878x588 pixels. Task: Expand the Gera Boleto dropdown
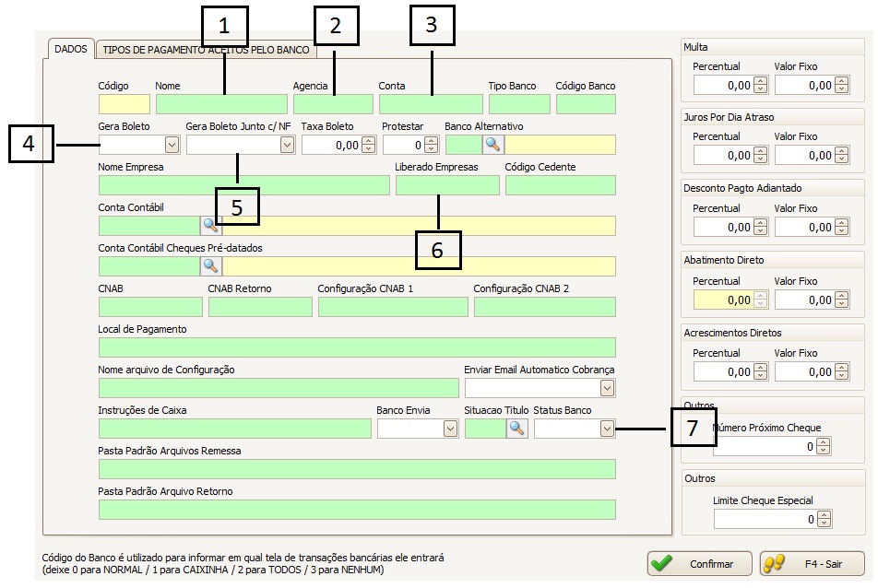click(172, 145)
